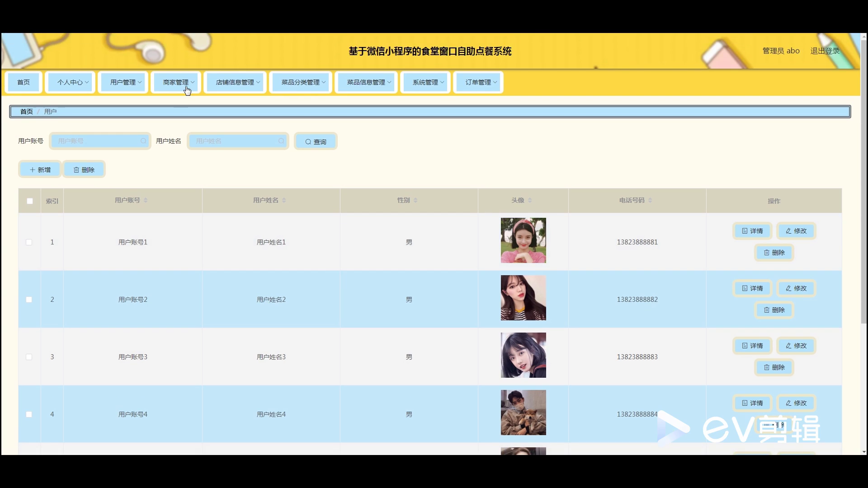Expand the 个人中心 menu
The width and height of the screenshot is (868, 488).
click(x=70, y=82)
